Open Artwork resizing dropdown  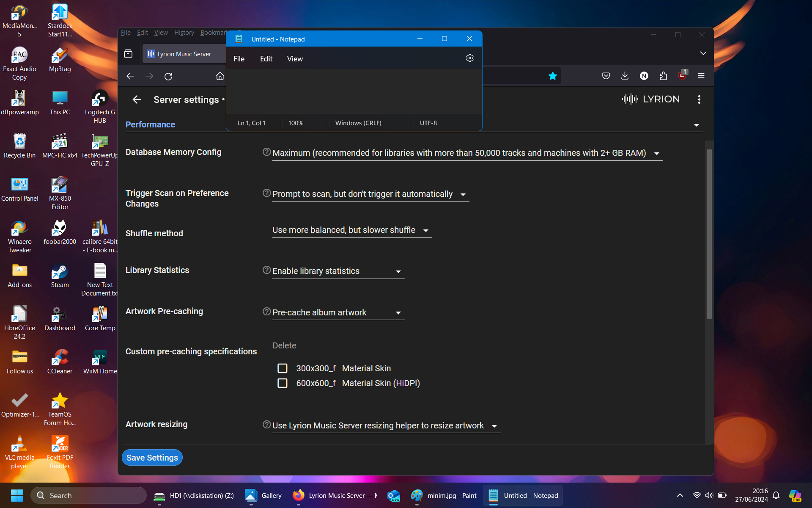point(386,425)
